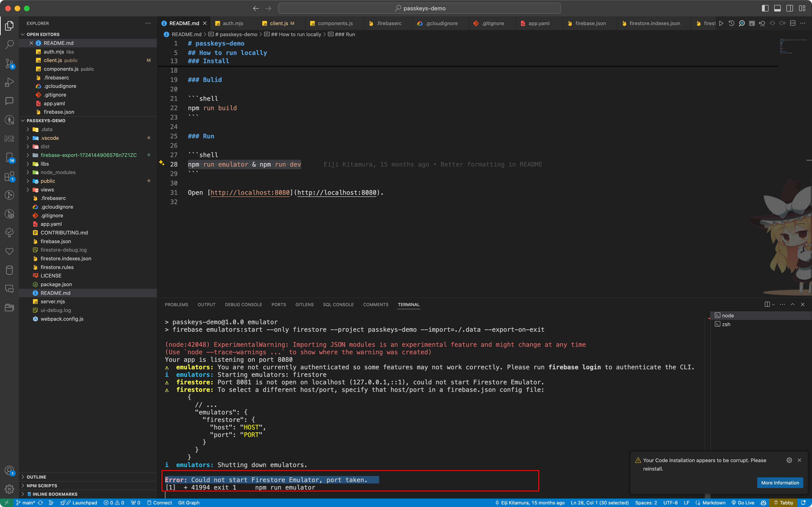Screen dimensions: 812x507
Task: Open remote window indicator in status bar
Action: coord(6,503)
